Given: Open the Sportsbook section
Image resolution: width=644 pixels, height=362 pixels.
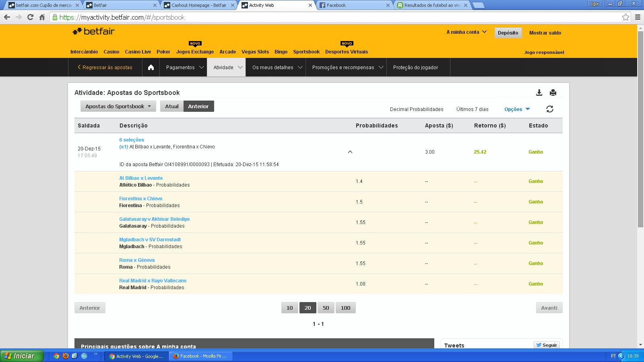Looking at the screenshot, I should (306, 51).
